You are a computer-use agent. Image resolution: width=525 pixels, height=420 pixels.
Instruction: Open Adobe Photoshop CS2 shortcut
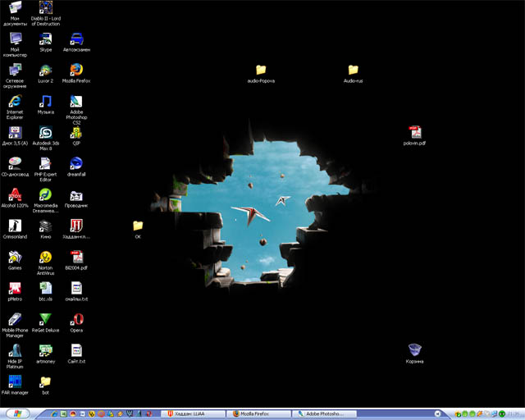pos(76,102)
